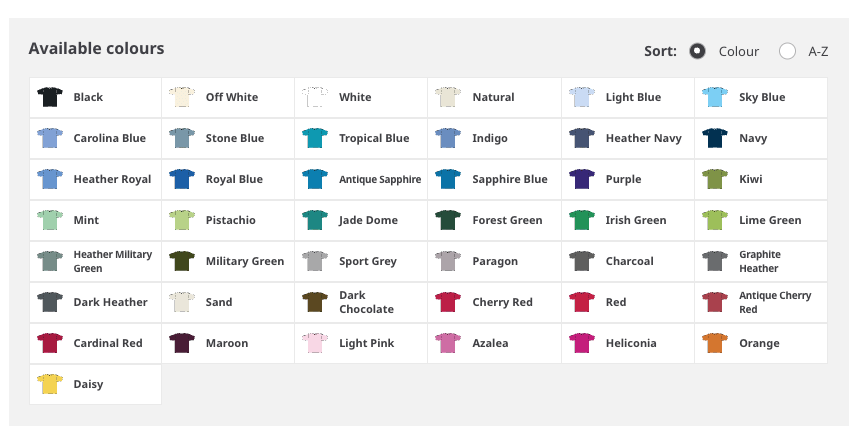Select the Forest Green t-shirt icon
This screenshot has width=862, height=443.
[448, 220]
